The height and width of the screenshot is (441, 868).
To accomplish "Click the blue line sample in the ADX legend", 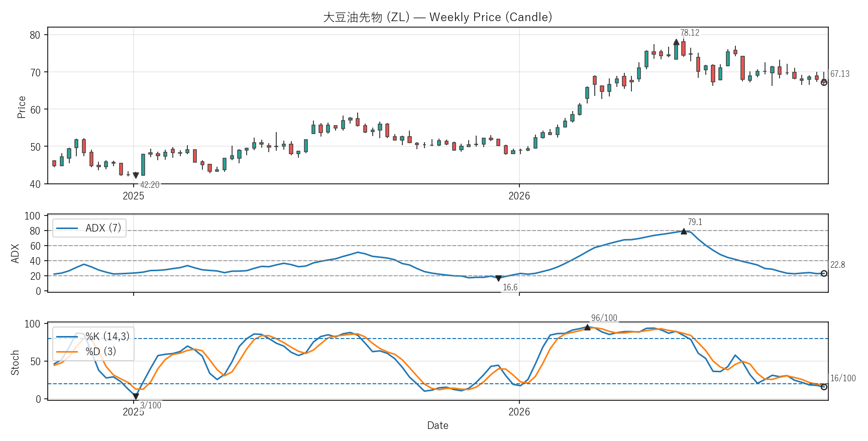I will [x=67, y=229].
